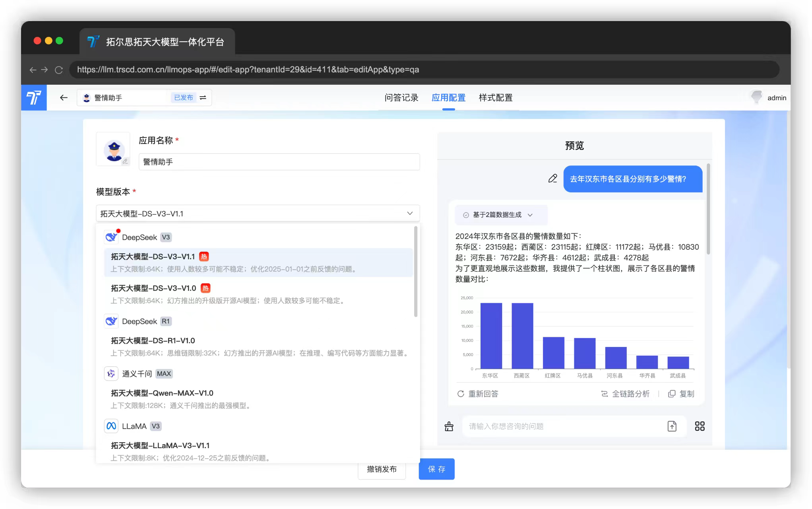The height and width of the screenshot is (509, 812).
Task: Collapse the 模型版本 dropdown chevron
Action: 410,214
